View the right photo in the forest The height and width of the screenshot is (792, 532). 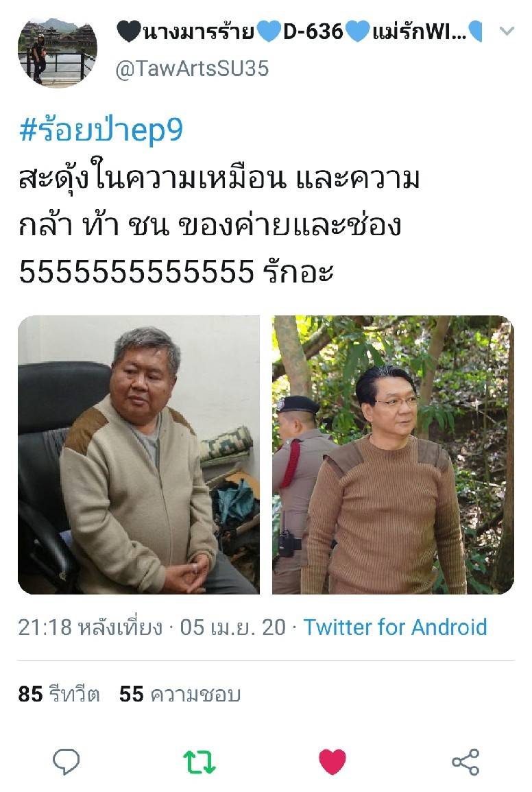click(393, 455)
